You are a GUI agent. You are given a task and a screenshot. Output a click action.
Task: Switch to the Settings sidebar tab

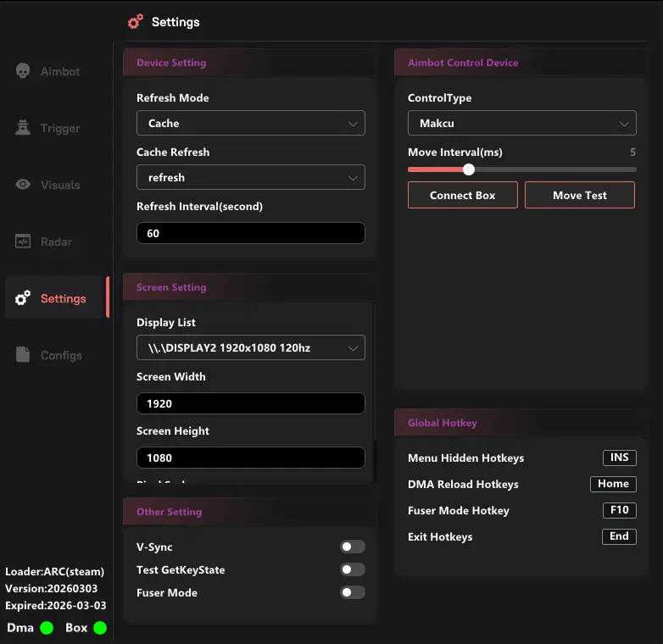point(56,298)
